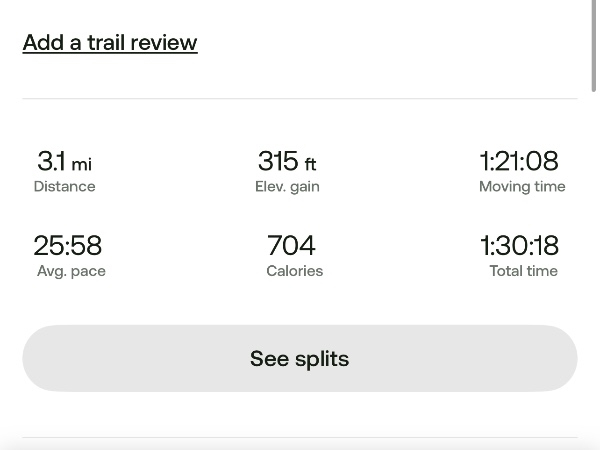
Task: Click the Elev. gain label
Action: point(287,187)
